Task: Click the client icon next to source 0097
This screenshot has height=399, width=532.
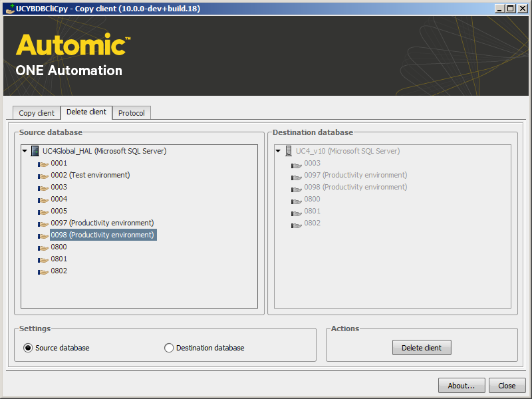Action: click(43, 224)
